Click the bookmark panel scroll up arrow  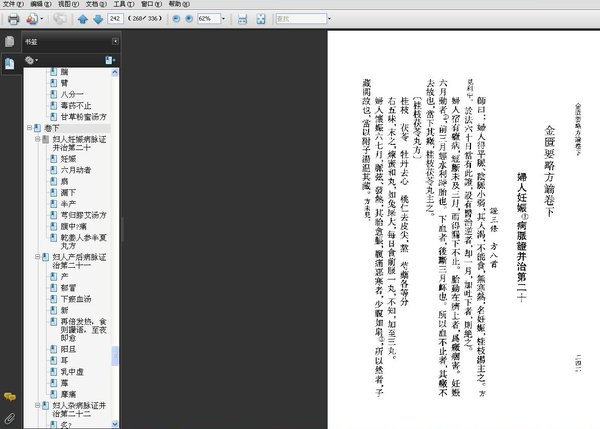click(x=115, y=72)
